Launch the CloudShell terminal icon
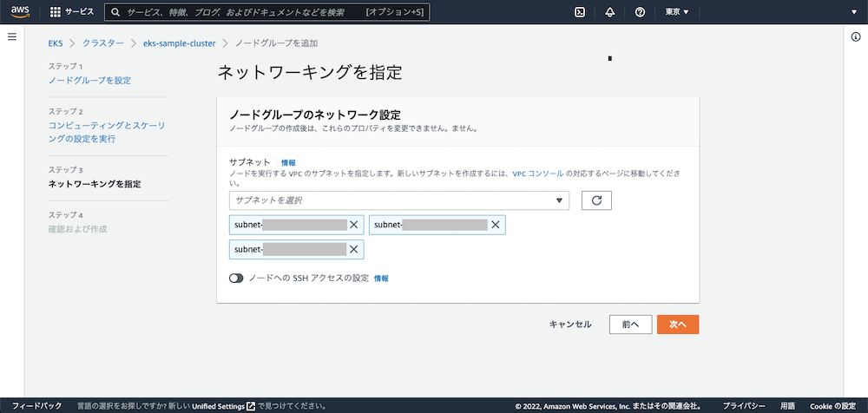The width and height of the screenshot is (868, 413). (580, 12)
